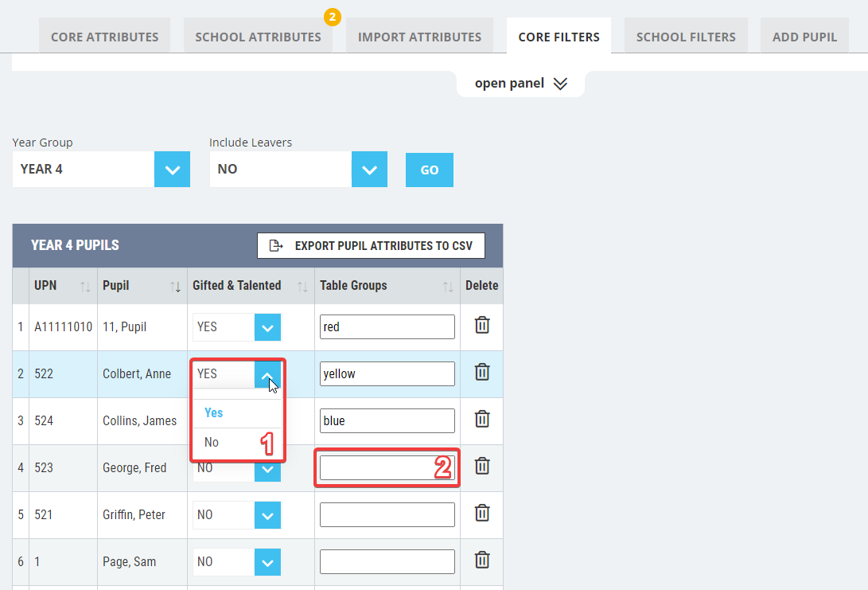Delete Collins, James using trash icon
Viewport: 868px width, 590px height.
click(482, 420)
